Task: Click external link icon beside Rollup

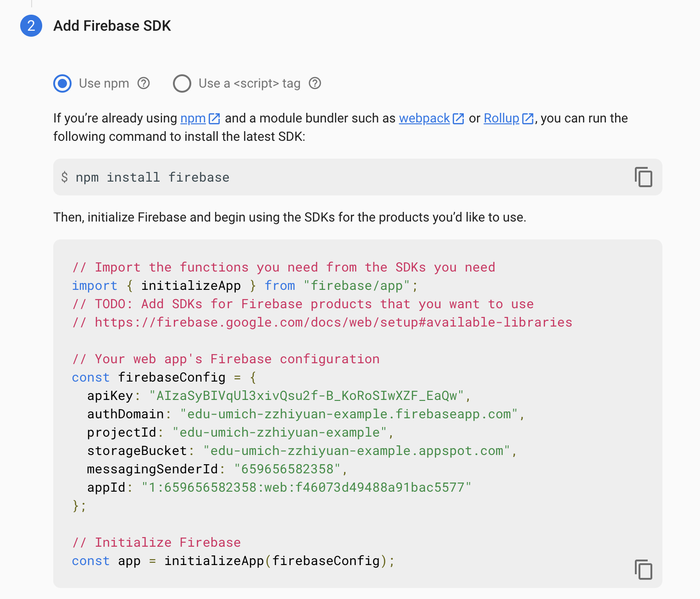Action: click(528, 118)
